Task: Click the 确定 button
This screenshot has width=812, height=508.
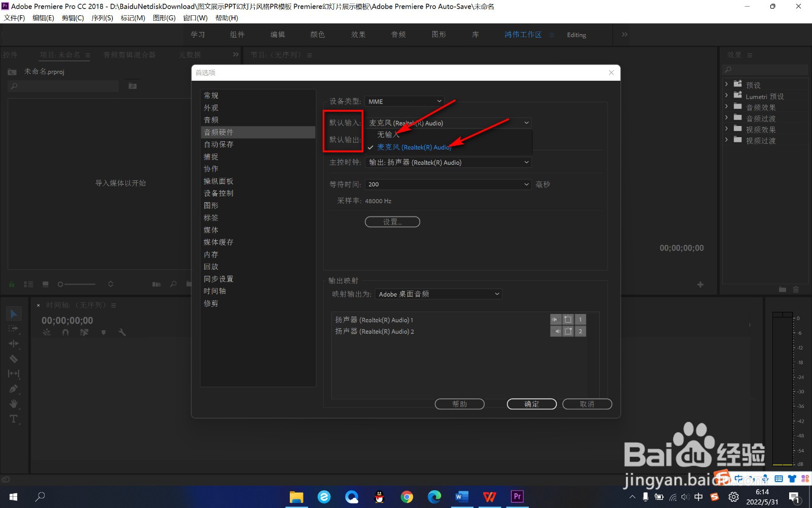Action: (532, 404)
